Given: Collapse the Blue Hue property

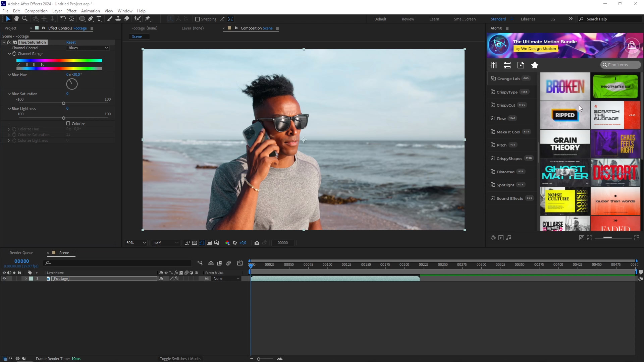Looking at the screenshot, I should pyautogui.click(x=9, y=75).
